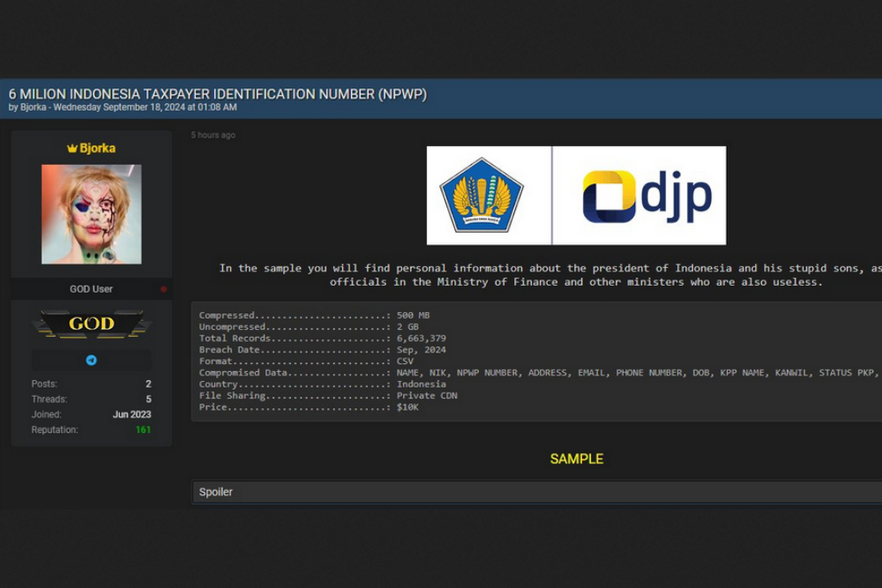The height and width of the screenshot is (588, 882).
Task: Open Bjorka's profile from sidebar username
Action: click(97, 148)
